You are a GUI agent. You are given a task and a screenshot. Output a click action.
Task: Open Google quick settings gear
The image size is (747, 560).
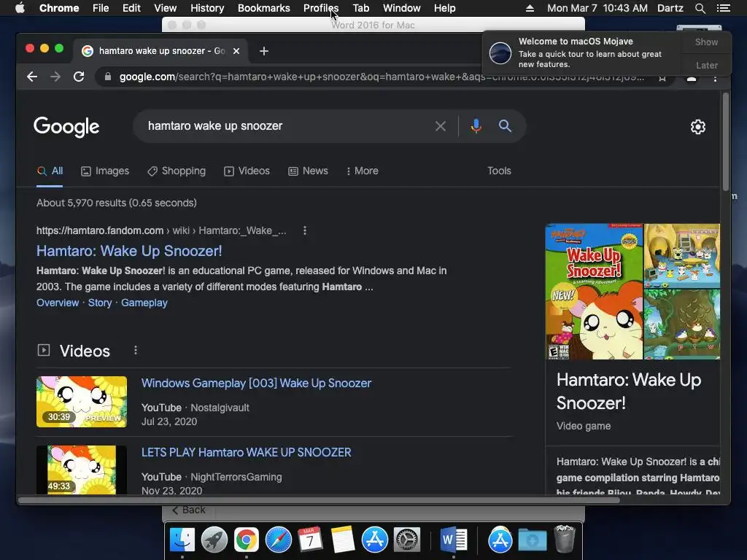pyautogui.click(x=698, y=127)
